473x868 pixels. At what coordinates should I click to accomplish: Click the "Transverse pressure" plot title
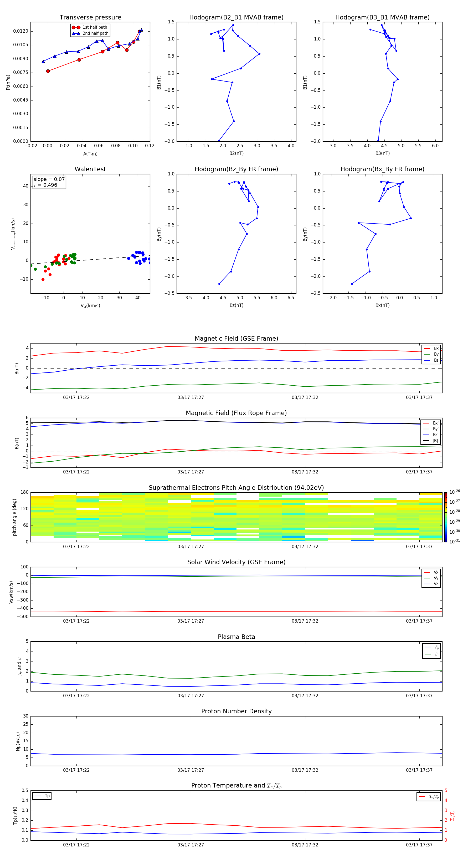pyautogui.click(x=90, y=17)
